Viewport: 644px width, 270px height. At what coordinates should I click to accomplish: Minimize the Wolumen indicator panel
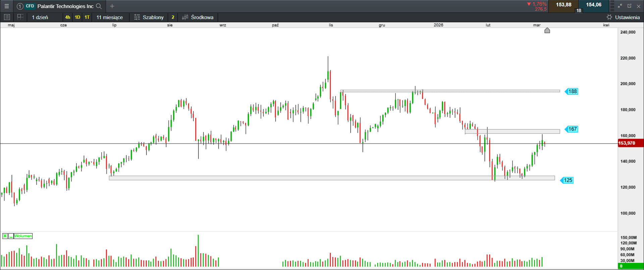coord(11,236)
